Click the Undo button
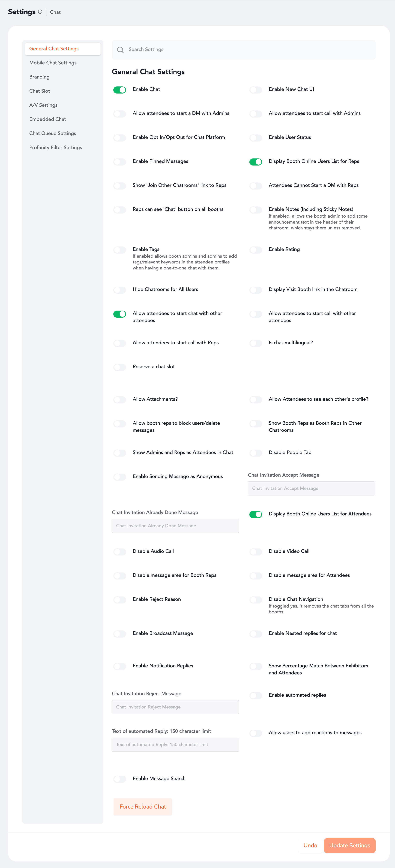The width and height of the screenshot is (395, 868). (310, 845)
